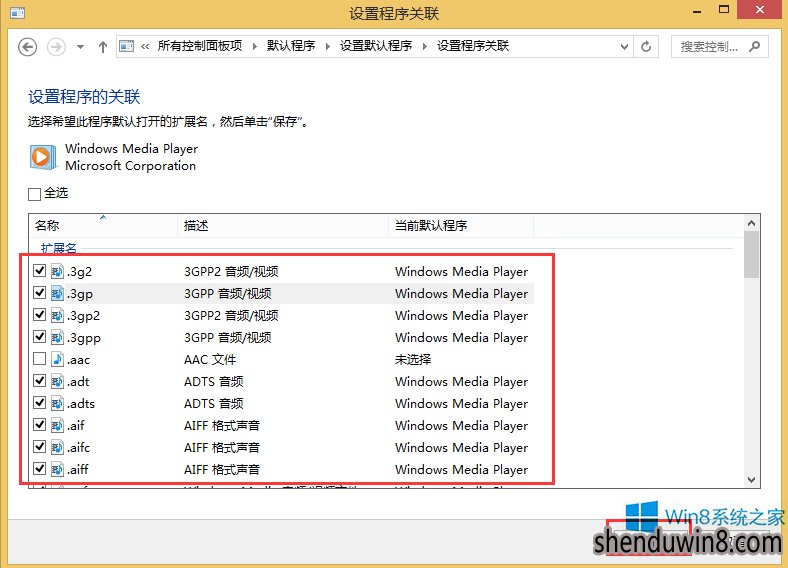
Task: Expand arrow after 默认程序 breadcrumb
Action: point(328,47)
